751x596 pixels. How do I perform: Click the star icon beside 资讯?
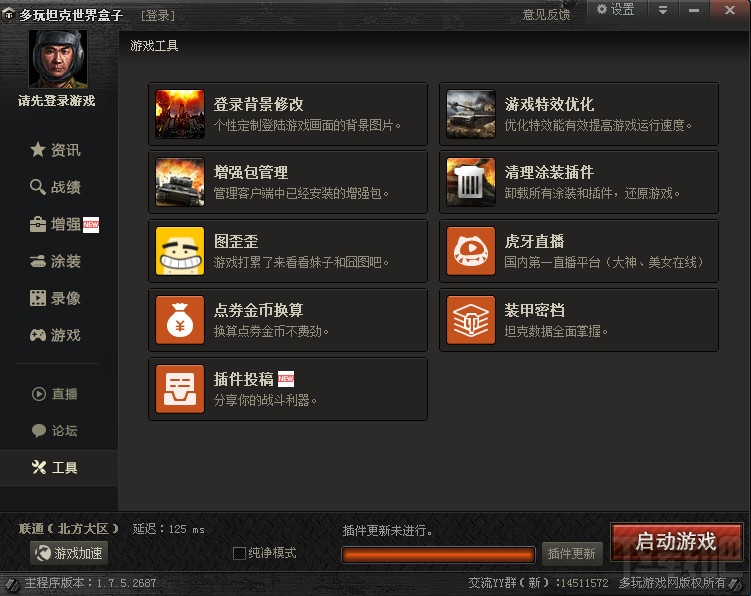(38, 150)
